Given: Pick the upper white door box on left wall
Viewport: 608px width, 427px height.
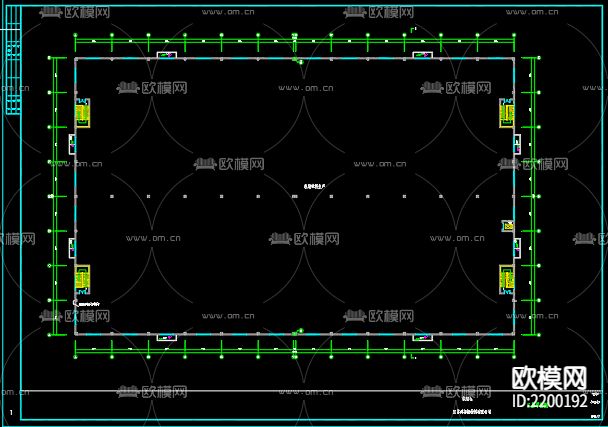Looking at the screenshot, I should [x=72, y=144].
